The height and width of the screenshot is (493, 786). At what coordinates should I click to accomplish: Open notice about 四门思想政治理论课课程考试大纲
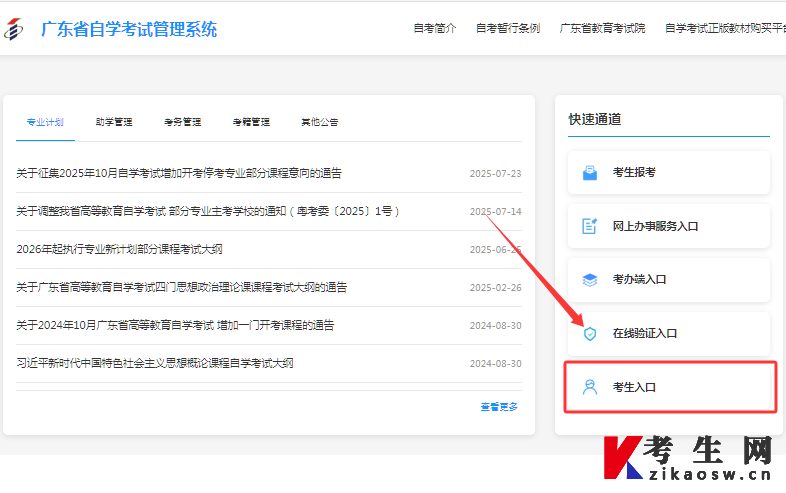(181, 287)
